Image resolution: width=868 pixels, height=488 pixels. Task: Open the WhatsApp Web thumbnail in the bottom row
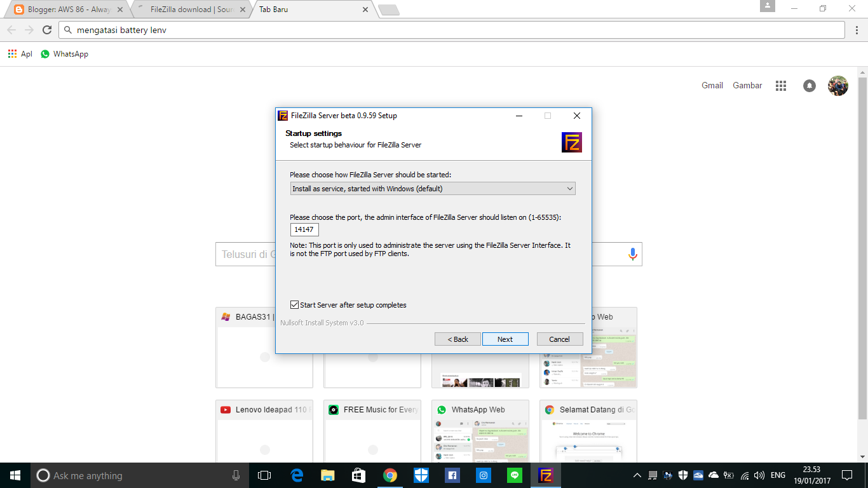click(480, 431)
